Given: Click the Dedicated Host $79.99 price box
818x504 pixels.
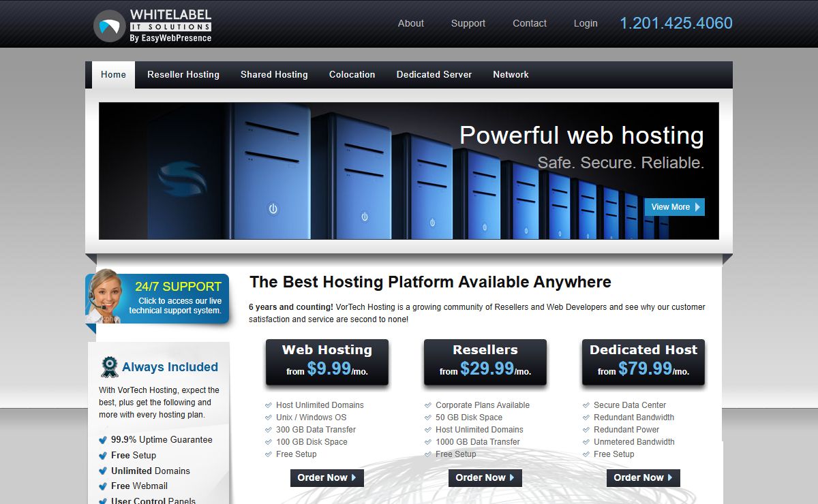Looking at the screenshot, I should coord(643,362).
